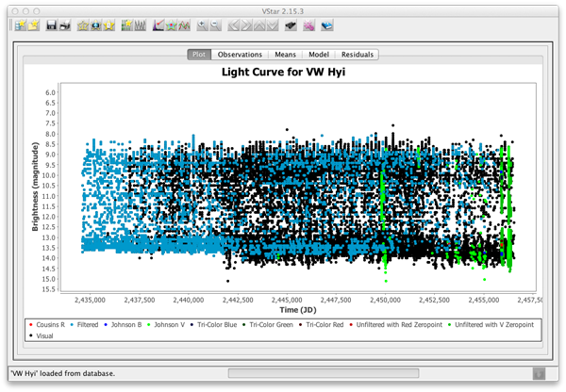Select the Plot tab
The image size is (566, 392).
point(199,55)
